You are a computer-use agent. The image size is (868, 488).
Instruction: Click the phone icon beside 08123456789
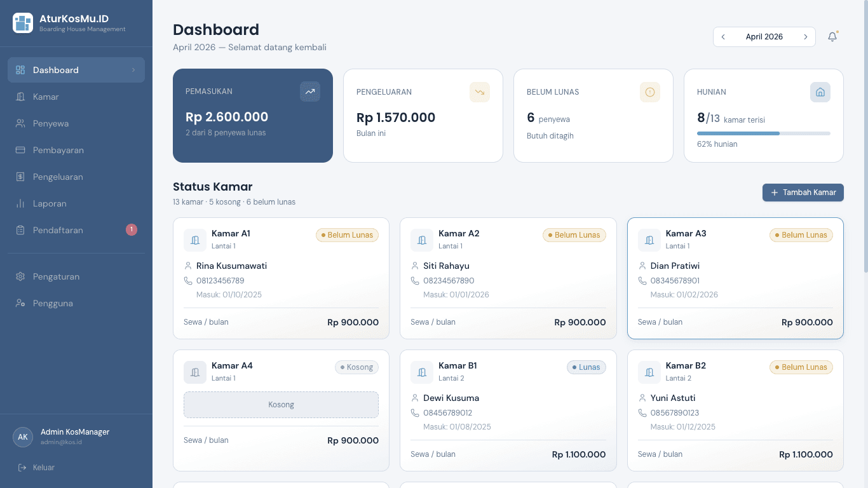(x=188, y=280)
